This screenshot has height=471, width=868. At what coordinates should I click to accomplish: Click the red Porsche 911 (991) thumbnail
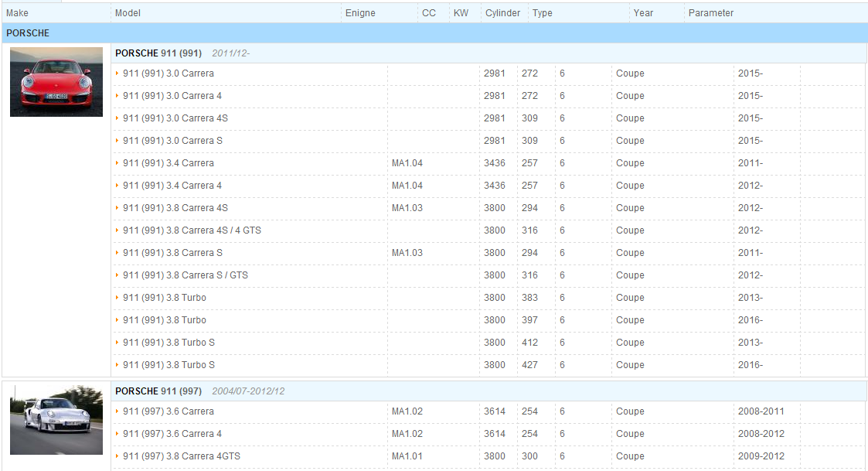pyautogui.click(x=56, y=82)
